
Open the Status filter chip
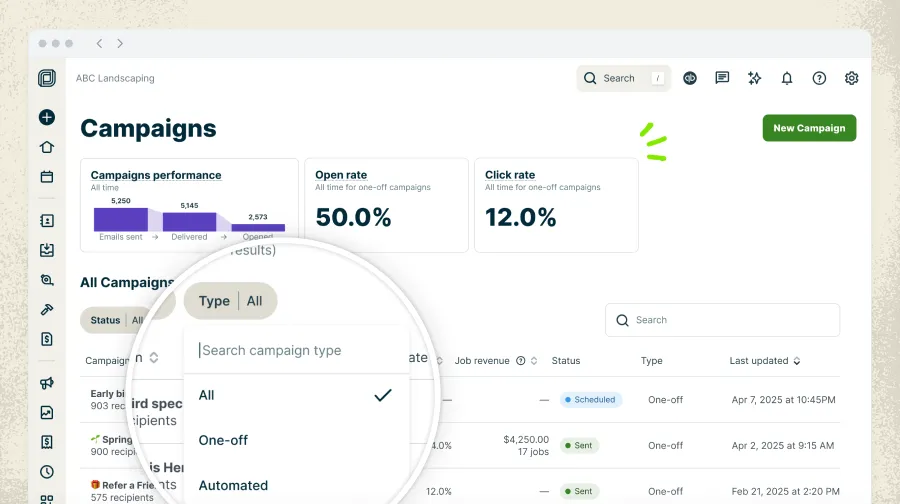coord(115,320)
